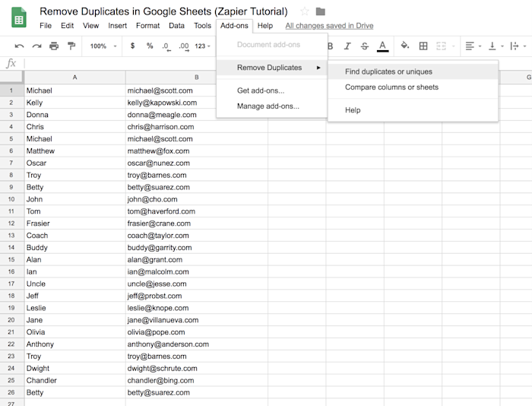532x406 pixels.
Task: Open Help in Remove Duplicates submenu
Action: 413,110
